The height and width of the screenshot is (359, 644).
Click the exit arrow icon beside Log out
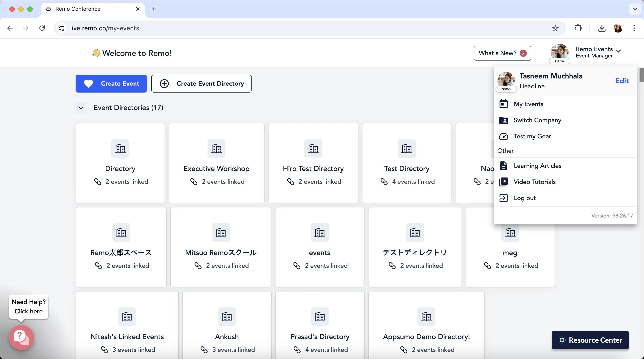(x=504, y=198)
